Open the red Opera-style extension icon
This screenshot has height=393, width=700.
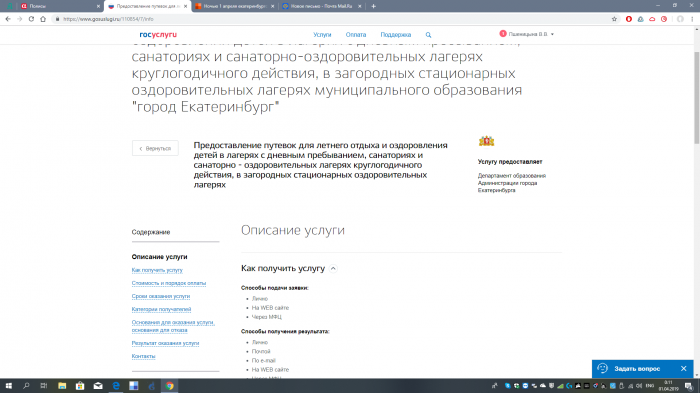[x=629, y=19]
